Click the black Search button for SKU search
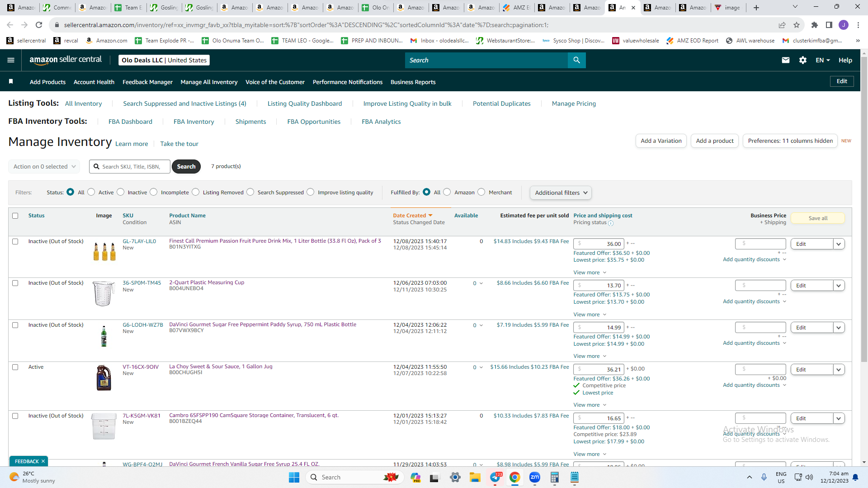Viewport: 868px width, 488px height. click(x=186, y=166)
